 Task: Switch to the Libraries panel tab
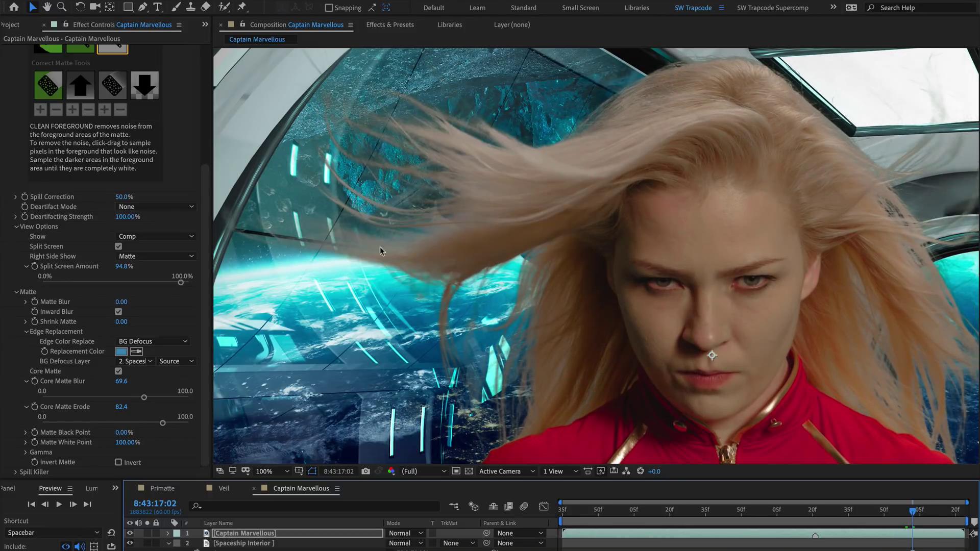tap(450, 24)
